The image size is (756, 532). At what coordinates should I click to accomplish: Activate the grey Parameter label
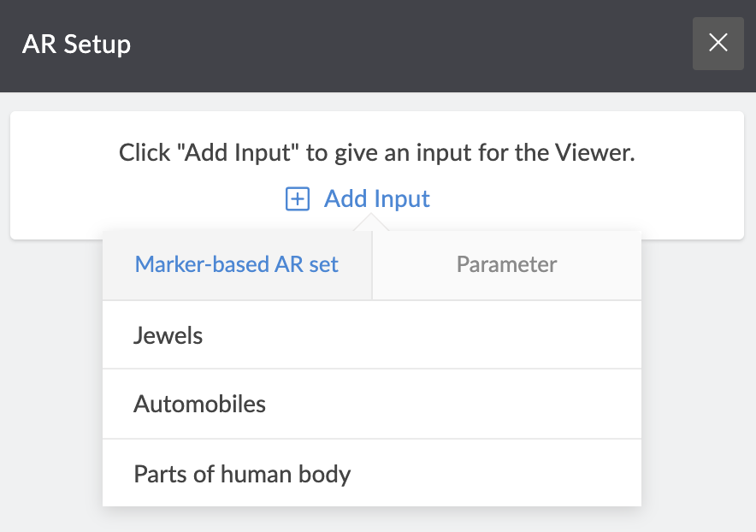(507, 264)
